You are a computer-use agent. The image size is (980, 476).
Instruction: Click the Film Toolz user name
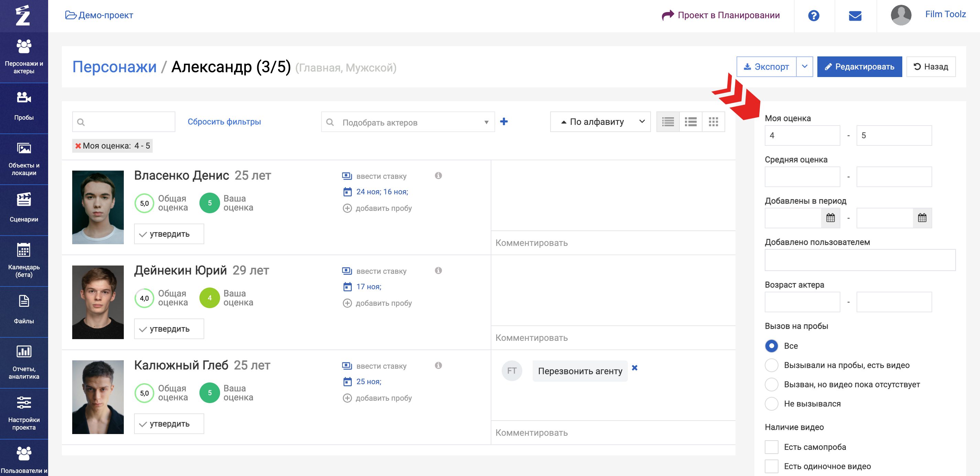[x=945, y=14]
